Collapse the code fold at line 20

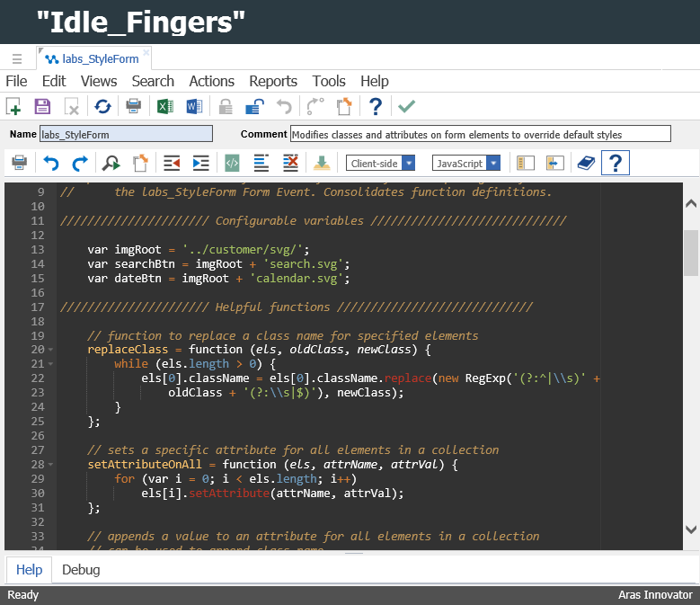click(x=51, y=350)
